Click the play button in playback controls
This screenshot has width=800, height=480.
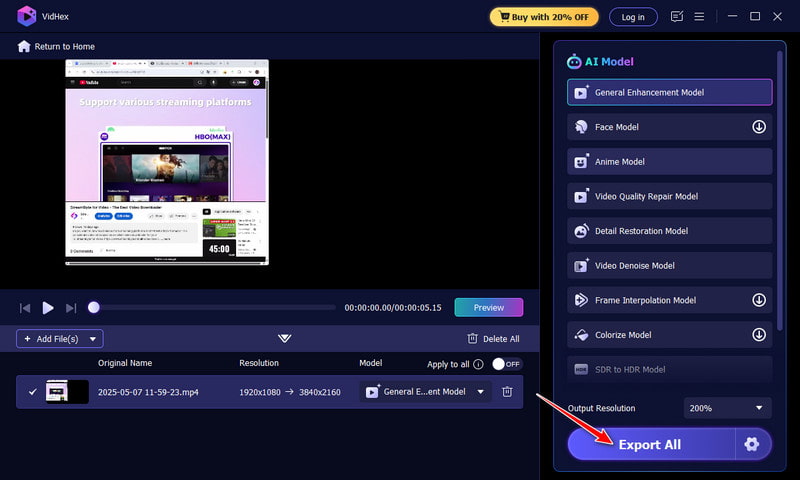[48, 308]
